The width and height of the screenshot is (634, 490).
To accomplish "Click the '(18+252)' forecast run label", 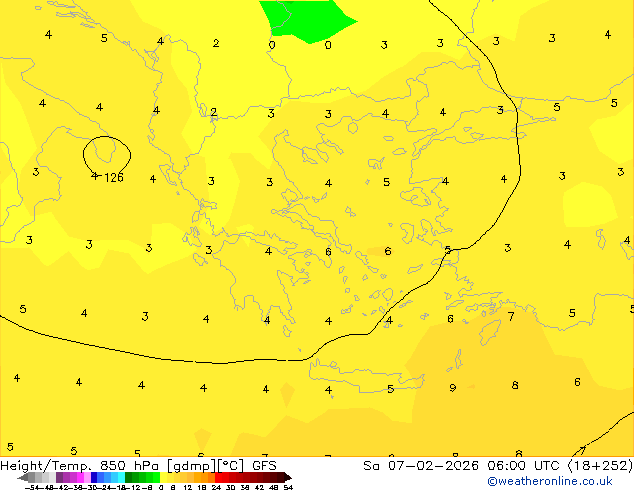I will point(600,466).
